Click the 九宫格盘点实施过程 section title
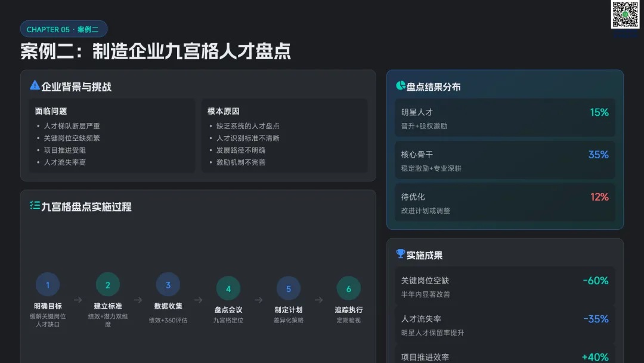 point(86,207)
